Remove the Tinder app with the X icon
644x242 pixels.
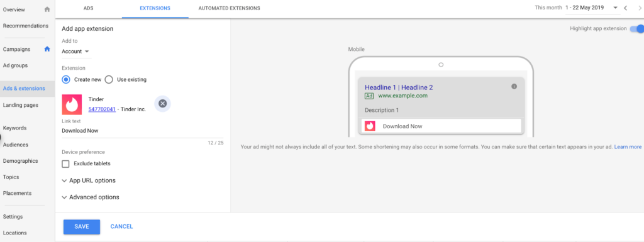pos(162,104)
